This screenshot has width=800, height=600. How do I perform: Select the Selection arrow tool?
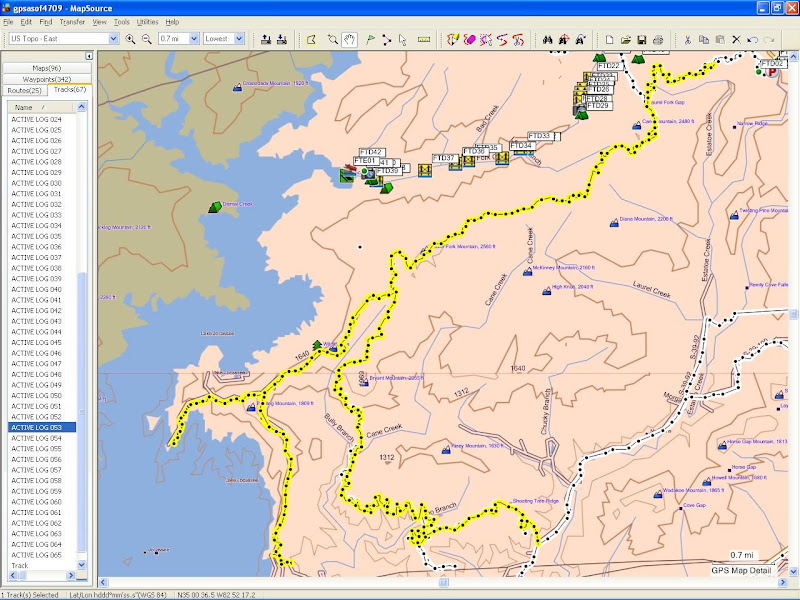click(x=403, y=39)
